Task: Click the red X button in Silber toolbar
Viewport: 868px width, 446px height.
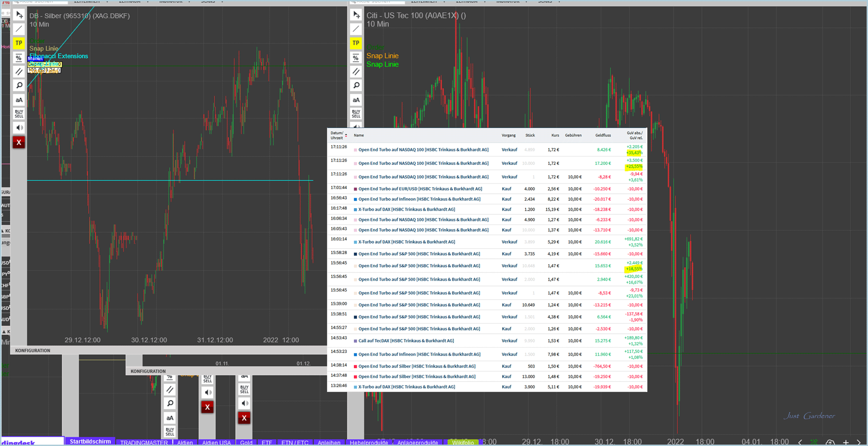Action: coord(19,142)
